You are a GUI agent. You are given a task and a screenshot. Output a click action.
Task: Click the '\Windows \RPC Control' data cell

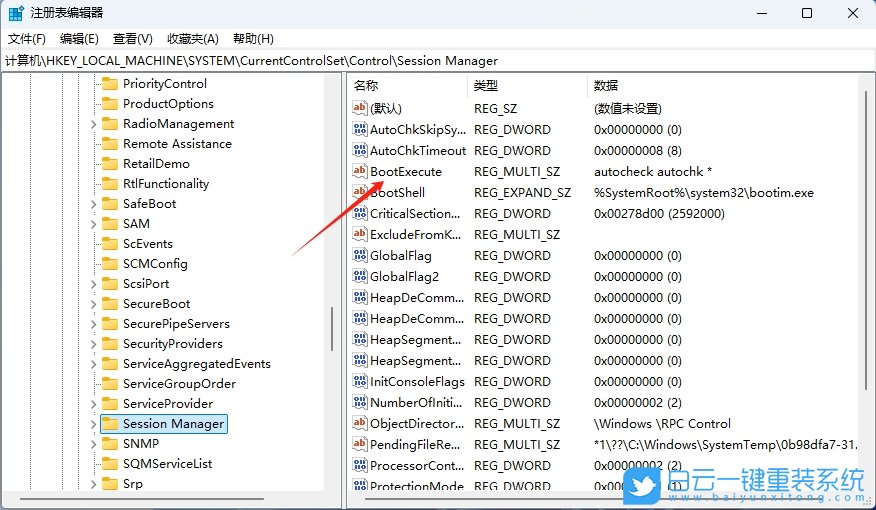coord(663,423)
